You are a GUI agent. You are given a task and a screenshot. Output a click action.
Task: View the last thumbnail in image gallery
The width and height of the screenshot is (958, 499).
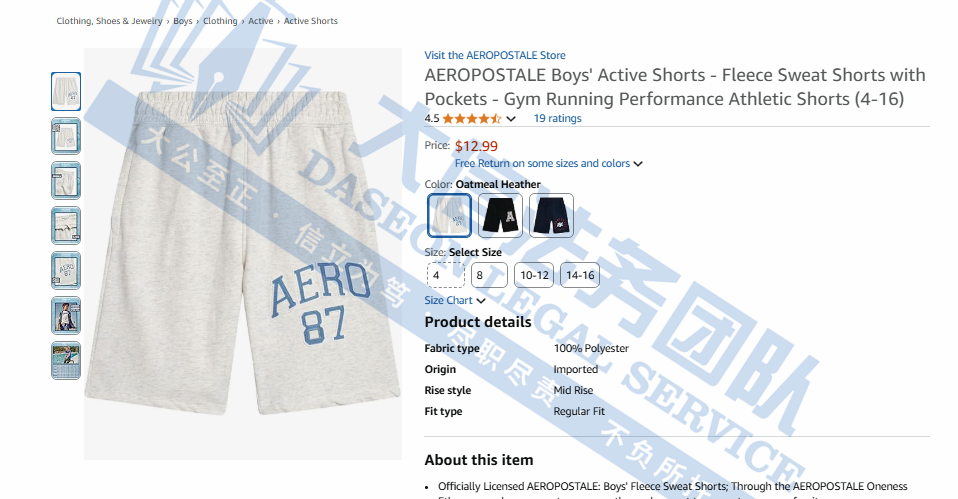click(66, 360)
